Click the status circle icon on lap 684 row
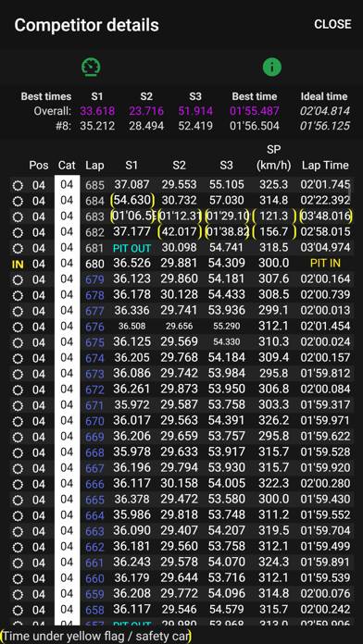The image size is (363, 644). tap(18, 202)
